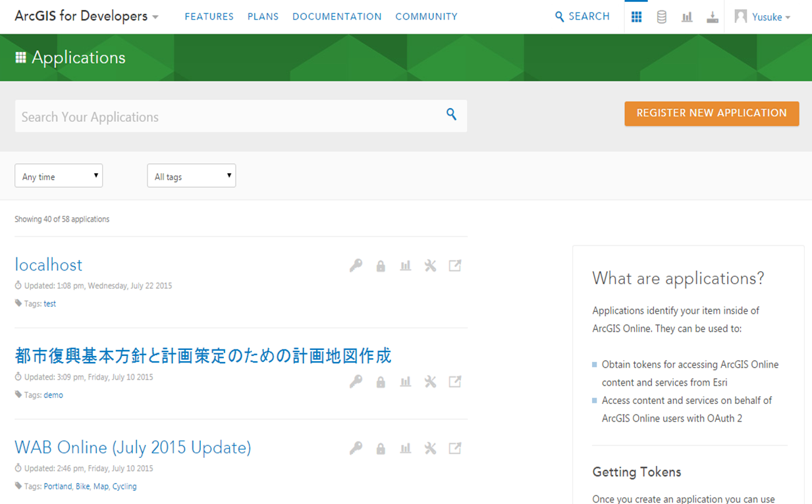Click key icon for WAB Online application
The height and width of the screenshot is (504, 812).
tap(356, 449)
